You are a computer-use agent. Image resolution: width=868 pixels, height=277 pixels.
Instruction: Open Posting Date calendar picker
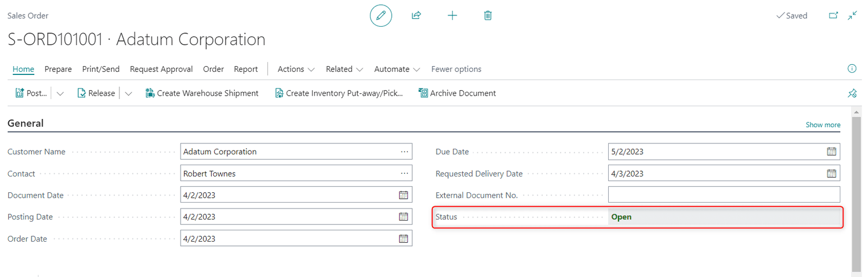pyautogui.click(x=403, y=217)
